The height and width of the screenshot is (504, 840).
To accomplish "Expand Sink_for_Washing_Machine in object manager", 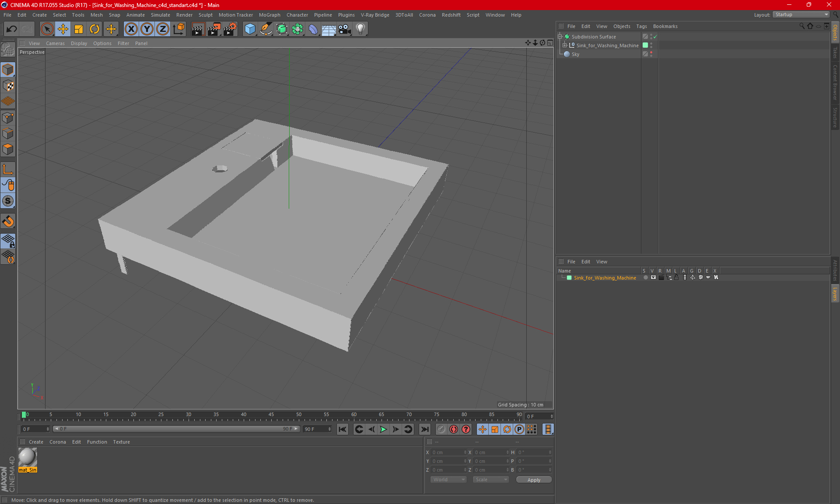I will tap(565, 45).
